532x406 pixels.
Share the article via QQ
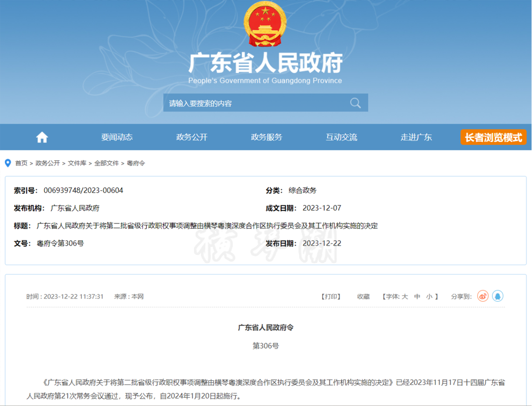click(498, 296)
